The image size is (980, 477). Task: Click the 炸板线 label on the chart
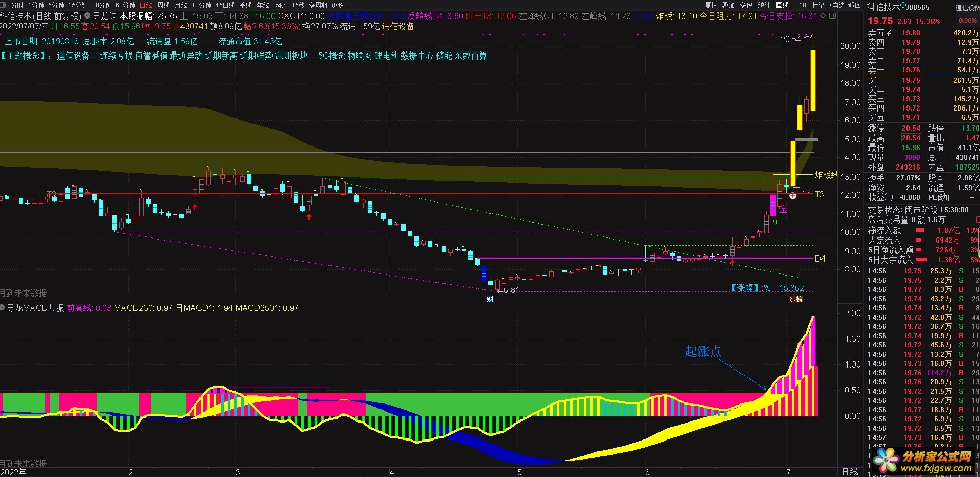(826, 175)
